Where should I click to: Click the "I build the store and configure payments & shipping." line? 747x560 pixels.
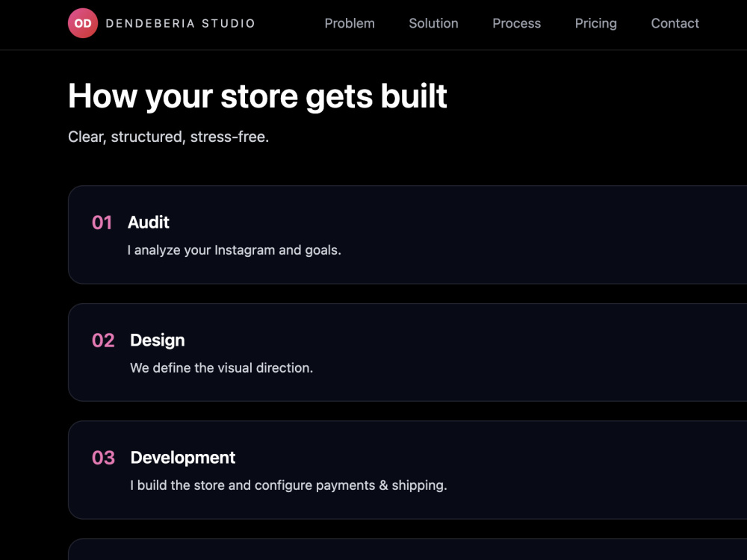288,485
